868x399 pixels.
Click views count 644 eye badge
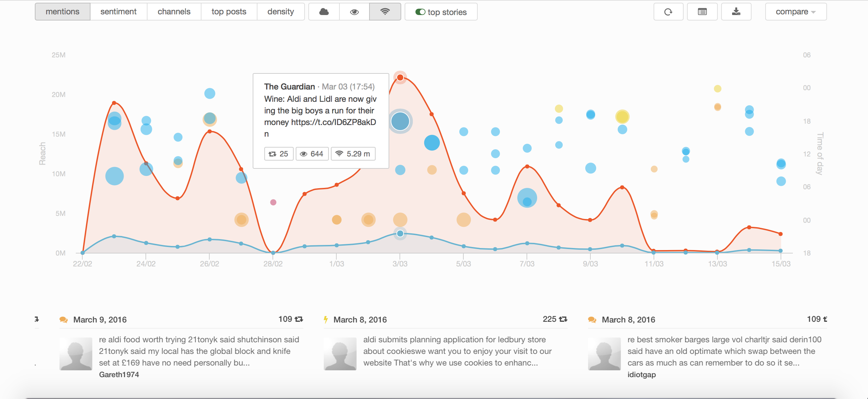point(312,154)
